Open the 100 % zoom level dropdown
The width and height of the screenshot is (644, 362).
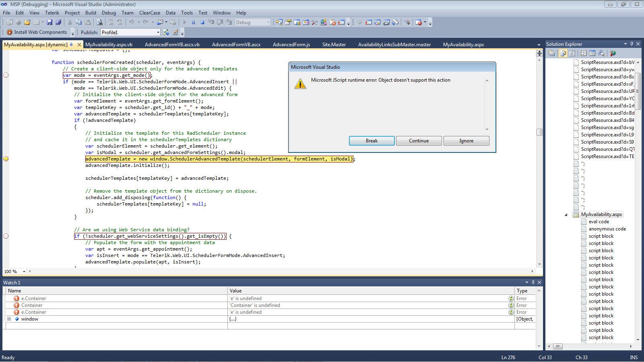(24, 271)
